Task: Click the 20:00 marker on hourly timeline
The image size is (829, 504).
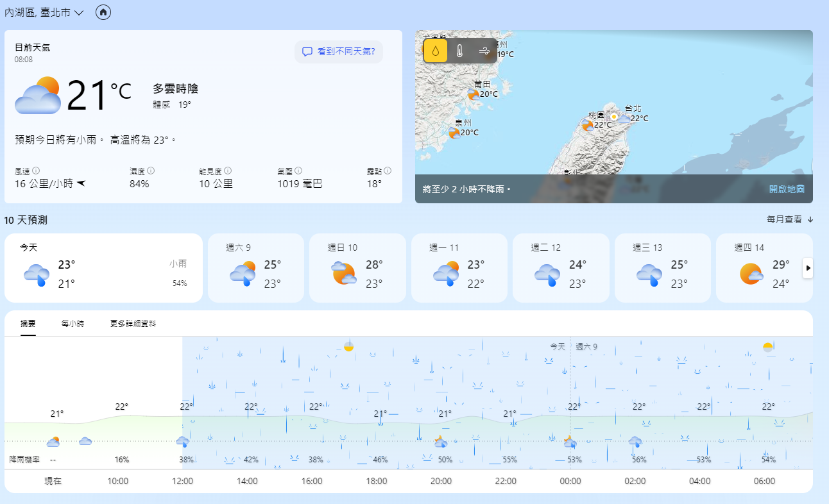Action: click(441, 481)
